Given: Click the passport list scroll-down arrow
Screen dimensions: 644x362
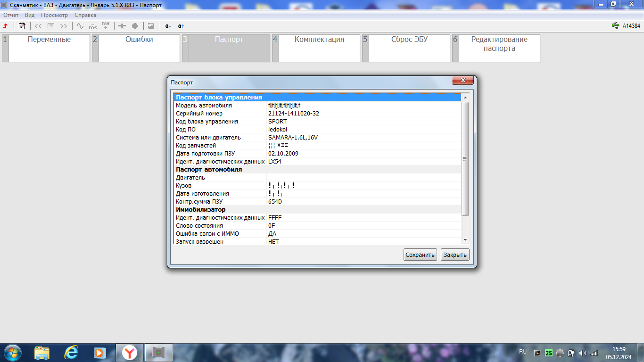Looking at the screenshot, I should click(465, 240).
